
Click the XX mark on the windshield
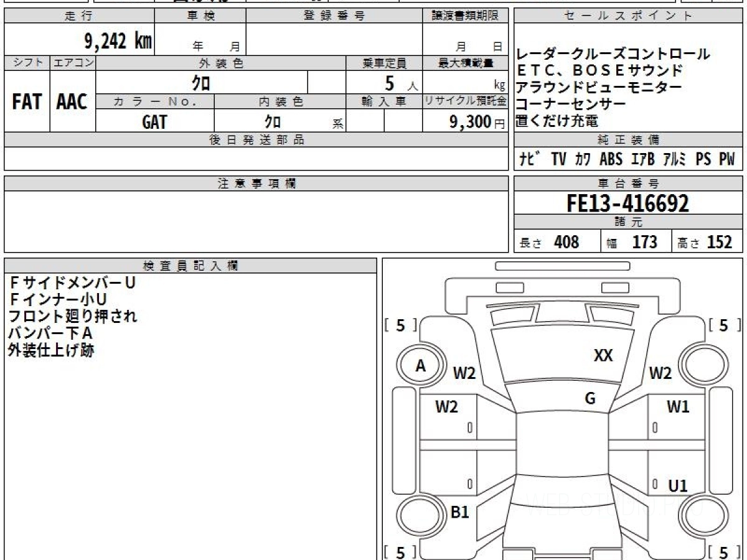pos(603,356)
